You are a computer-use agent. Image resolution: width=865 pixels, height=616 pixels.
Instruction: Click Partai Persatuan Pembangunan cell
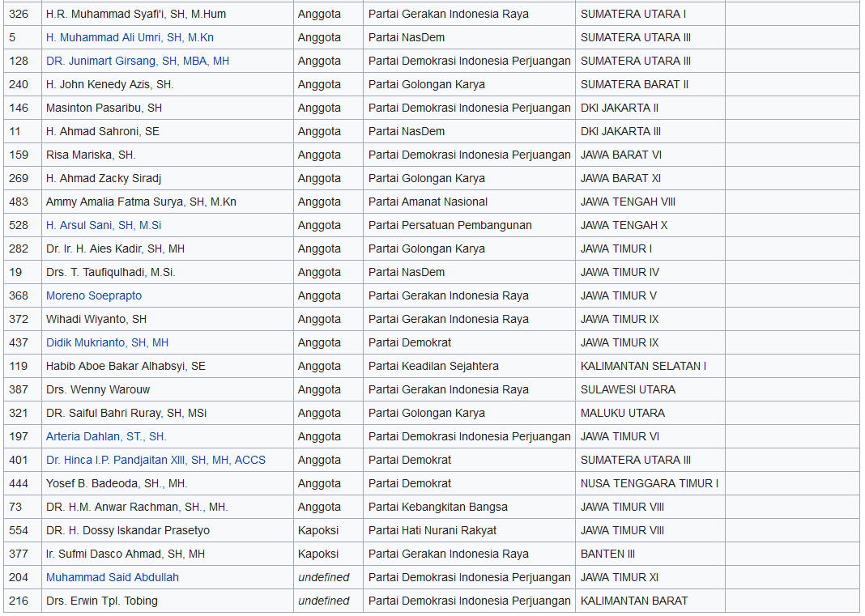(469, 226)
